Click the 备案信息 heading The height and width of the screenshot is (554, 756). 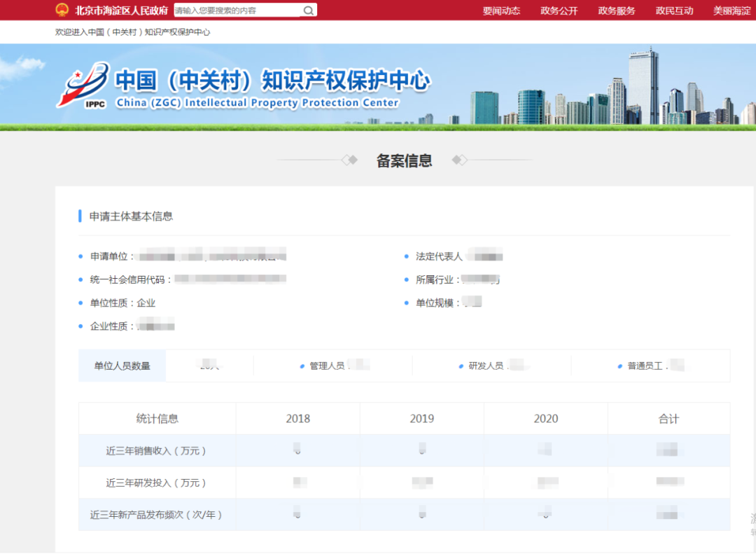(404, 160)
